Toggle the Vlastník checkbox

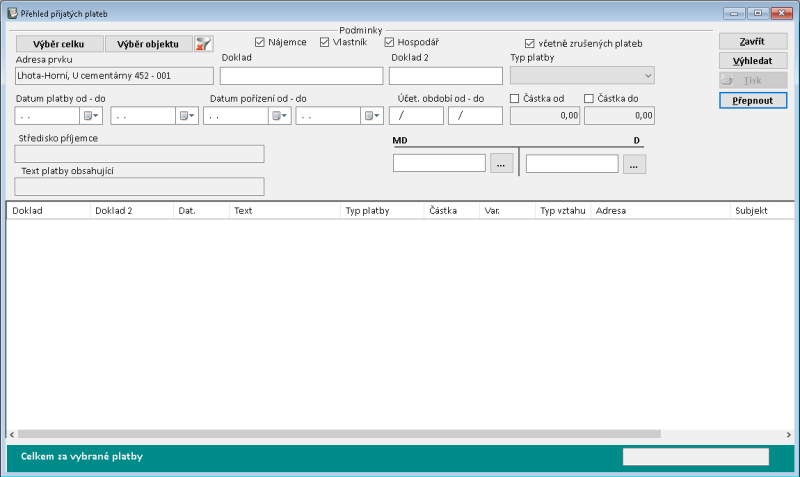point(325,42)
